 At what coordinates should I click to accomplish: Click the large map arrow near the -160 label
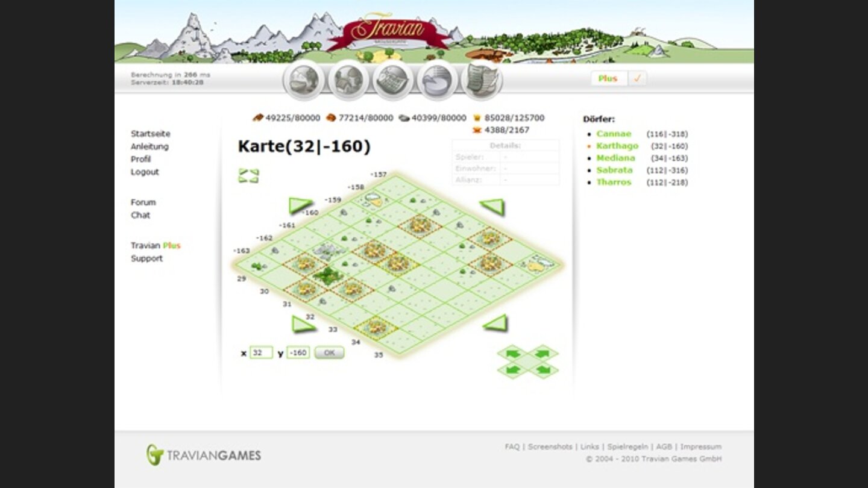(x=300, y=205)
